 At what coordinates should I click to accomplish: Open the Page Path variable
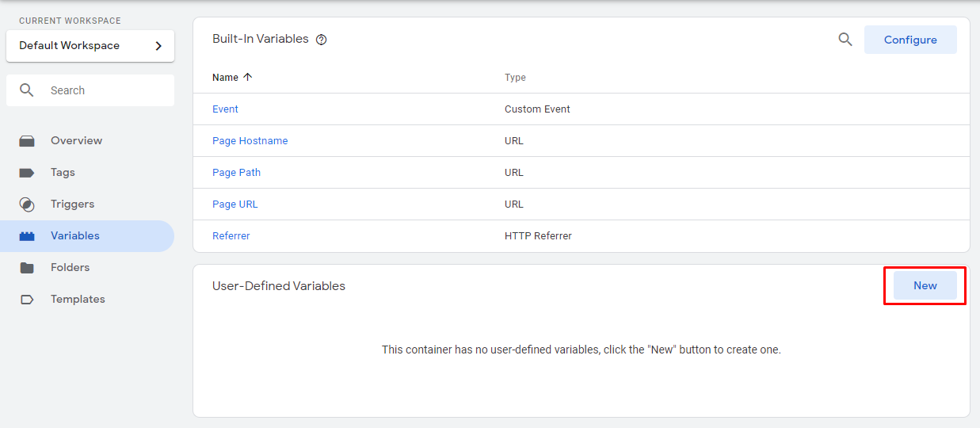pos(236,173)
